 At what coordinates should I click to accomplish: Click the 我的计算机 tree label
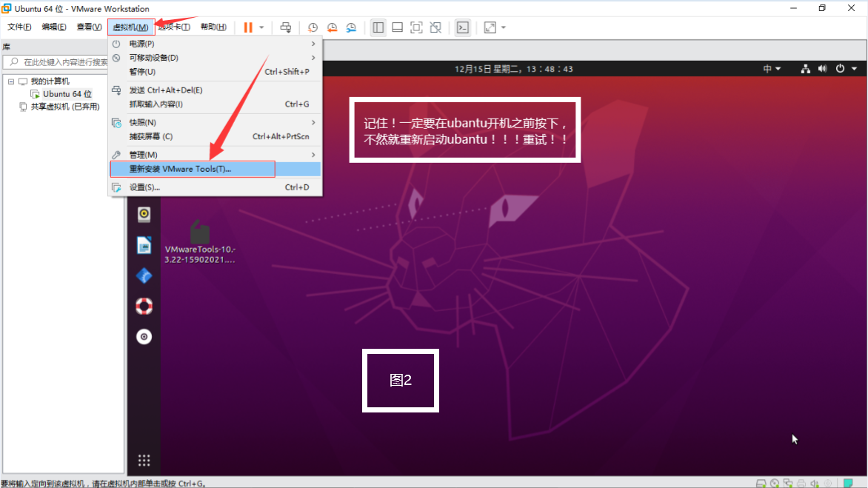(x=50, y=81)
